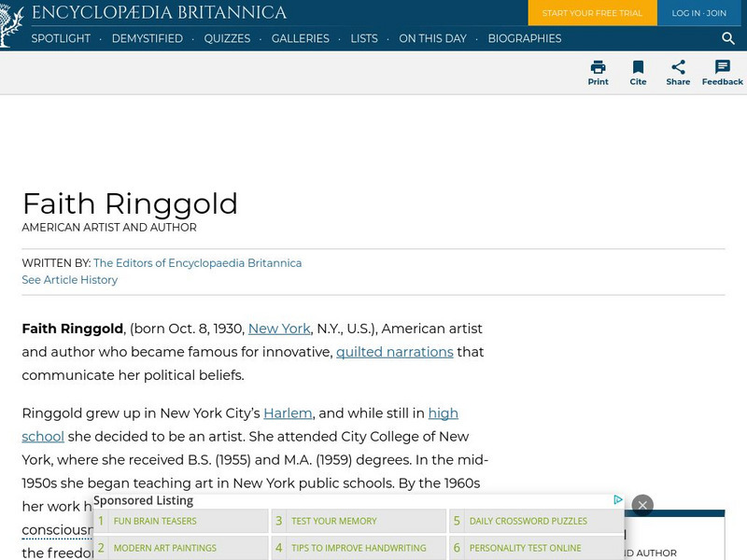
Task: Open the Demystified menu
Action: [146, 39]
